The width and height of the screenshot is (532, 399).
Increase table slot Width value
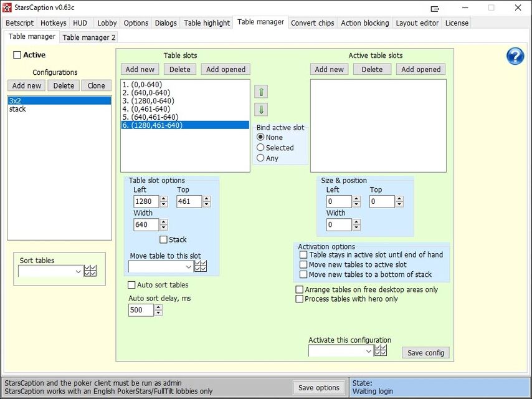(164, 222)
